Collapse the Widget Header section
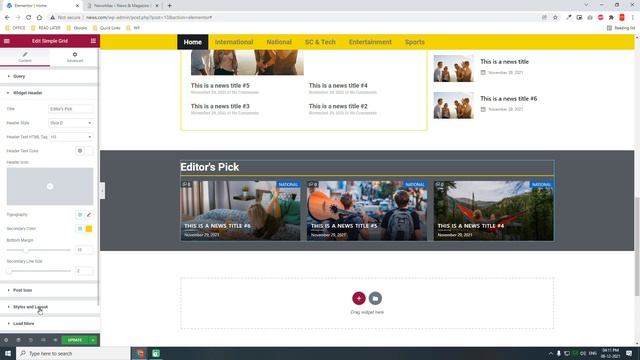 coord(49,93)
